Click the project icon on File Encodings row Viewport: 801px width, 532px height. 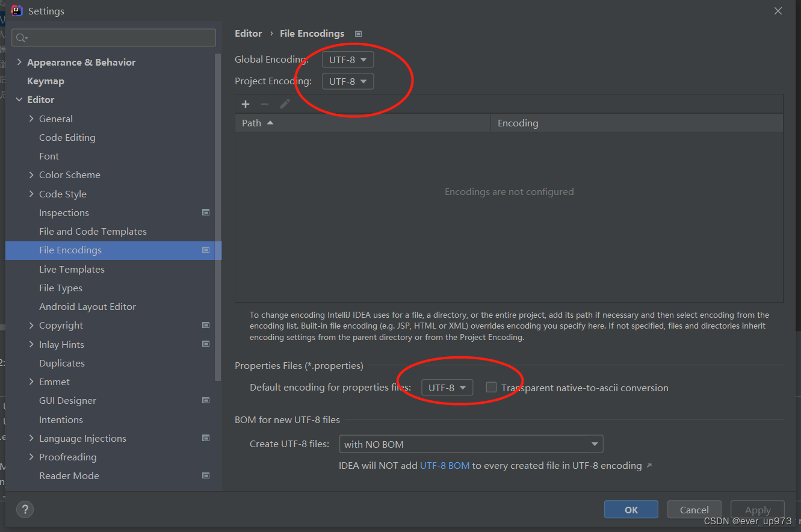(206, 250)
